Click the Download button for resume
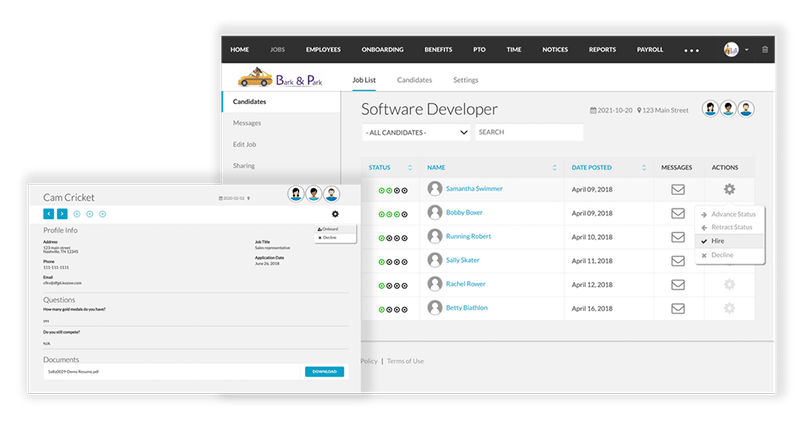The height and width of the screenshot is (448, 800). click(324, 372)
